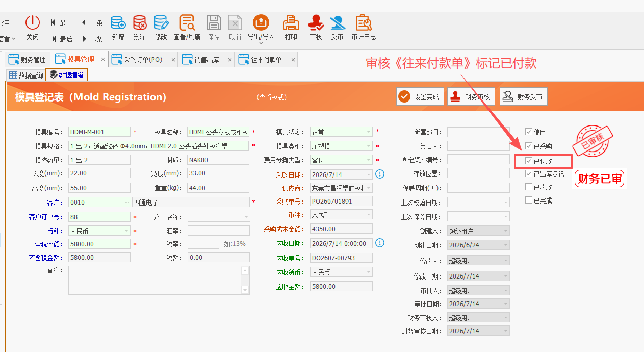Click the 备注 scrollbar down arrow
Image resolution: width=644 pixels, height=352 pixels.
tap(245, 290)
